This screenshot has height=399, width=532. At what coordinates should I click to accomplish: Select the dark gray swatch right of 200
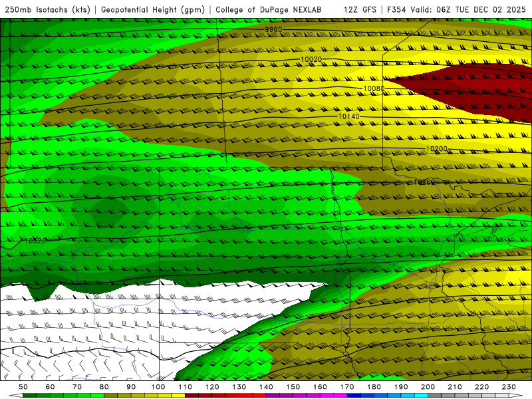(x=435, y=396)
